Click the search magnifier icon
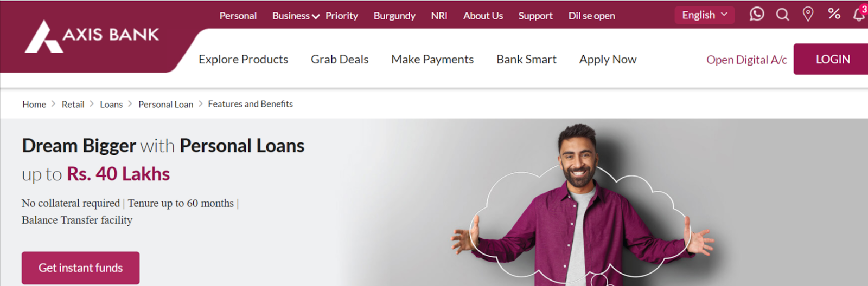This screenshot has height=286, width=868. [x=782, y=15]
